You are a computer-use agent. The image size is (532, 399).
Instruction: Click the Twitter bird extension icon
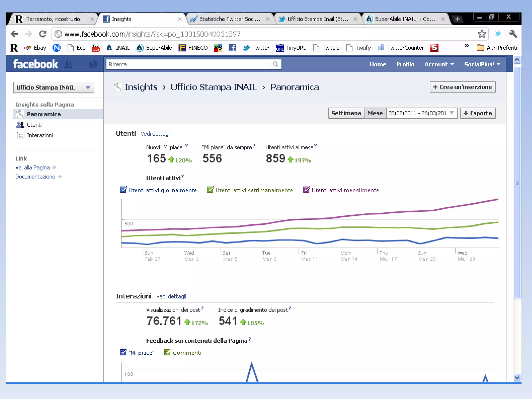tap(498, 34)
